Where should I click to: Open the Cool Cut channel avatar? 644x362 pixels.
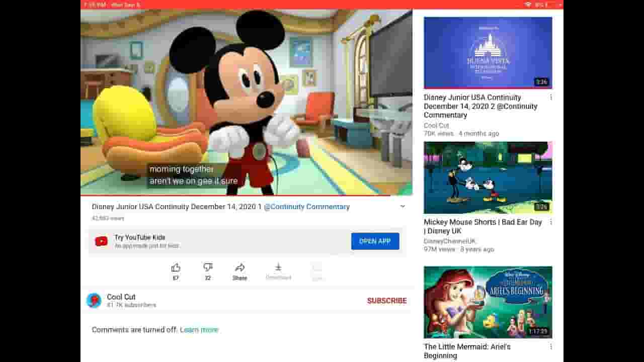(94, 300)
